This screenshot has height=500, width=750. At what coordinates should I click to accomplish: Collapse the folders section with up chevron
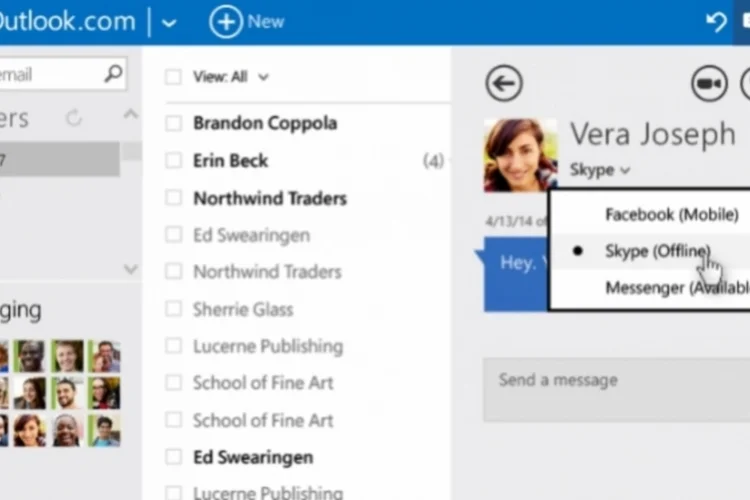(131, 115)
